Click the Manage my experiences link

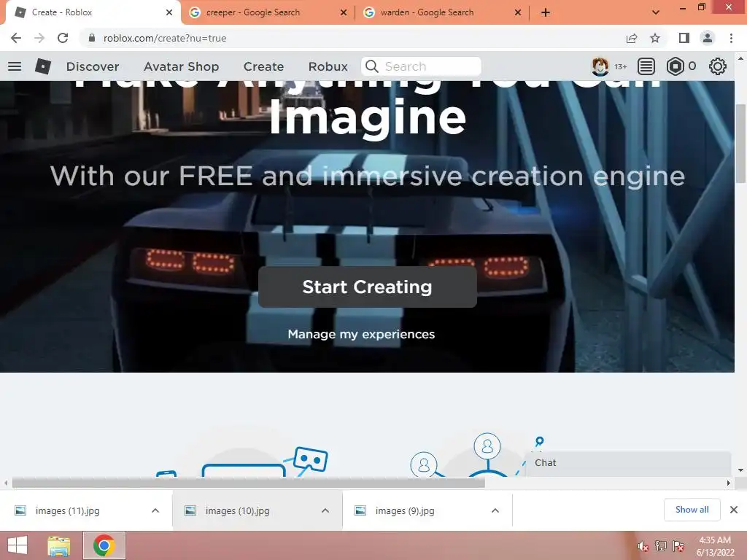(x=361, y=334)
